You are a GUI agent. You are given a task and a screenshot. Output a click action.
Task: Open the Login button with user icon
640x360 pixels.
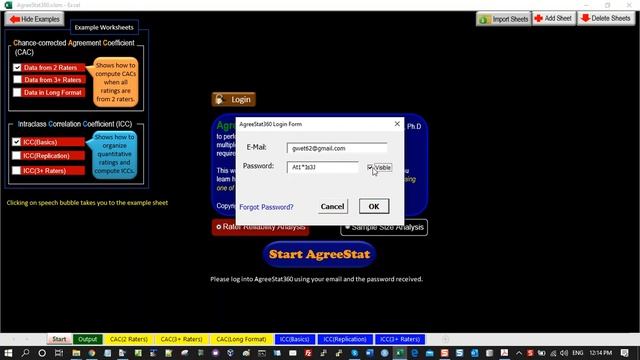pos(234,99)
